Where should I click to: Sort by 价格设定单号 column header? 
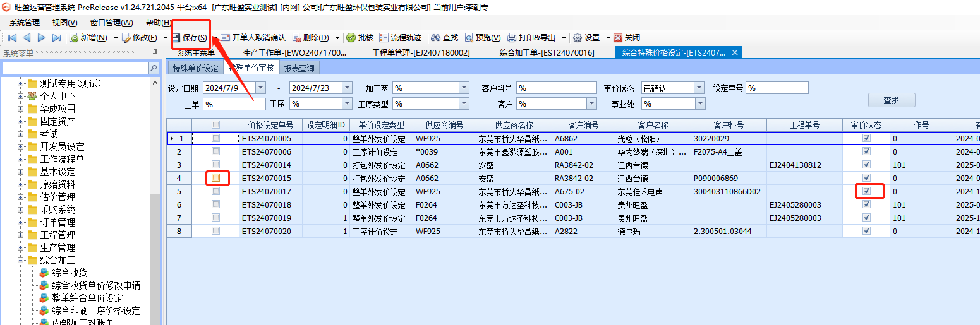(271, 125)
